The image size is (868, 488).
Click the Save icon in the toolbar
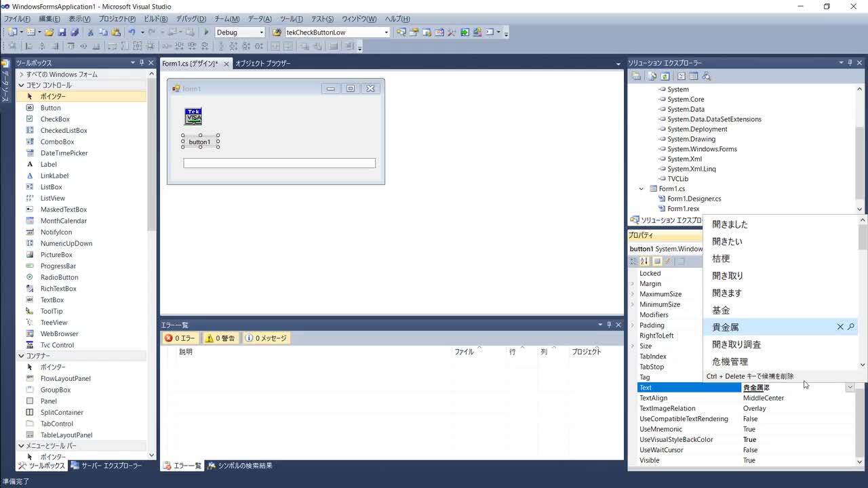coord(62,33)
